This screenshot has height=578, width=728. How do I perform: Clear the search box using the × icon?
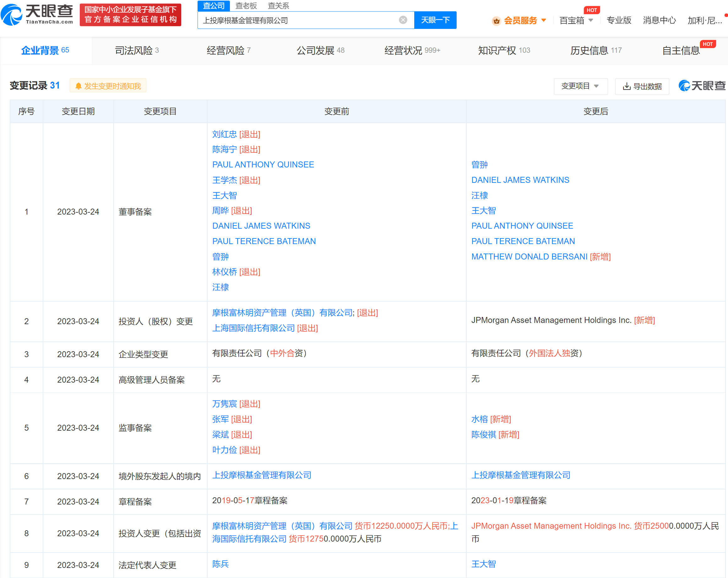tap(403, 20)
